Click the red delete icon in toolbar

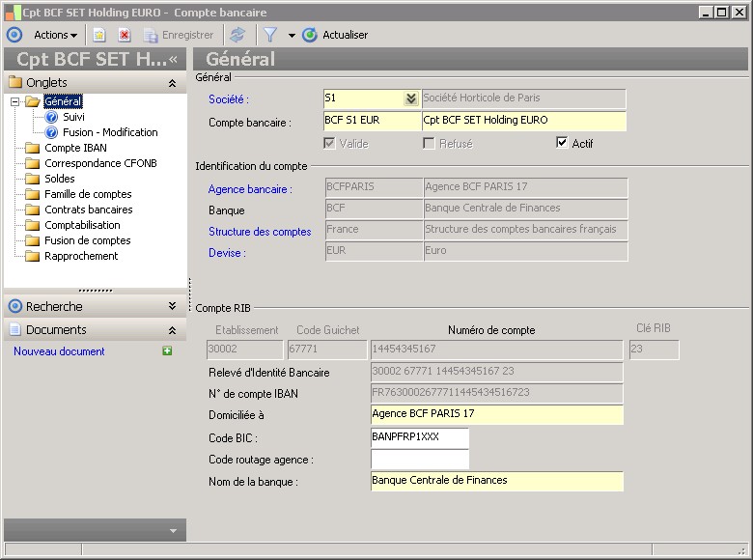pos(125,35)
